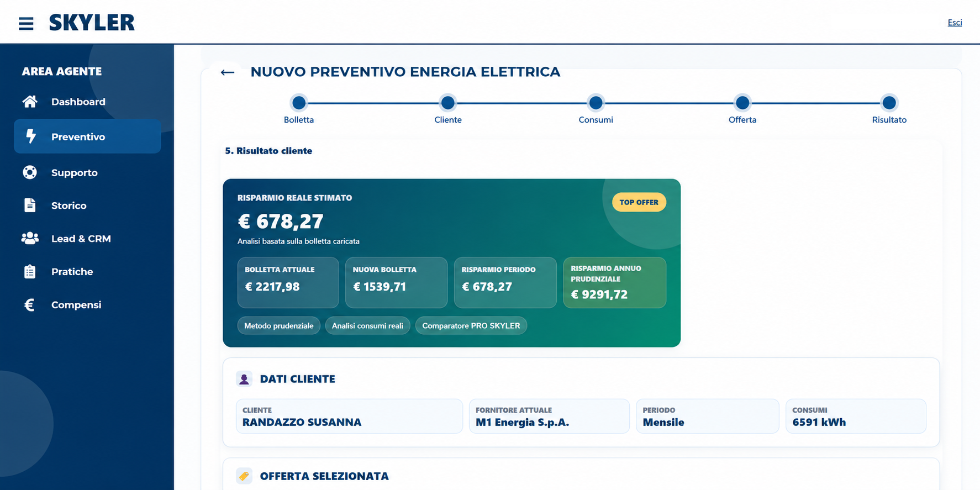Click the Risparmio Annuo Prudenziale card
Viewport: 980px width, 490px height.
(x=615, y=282)
